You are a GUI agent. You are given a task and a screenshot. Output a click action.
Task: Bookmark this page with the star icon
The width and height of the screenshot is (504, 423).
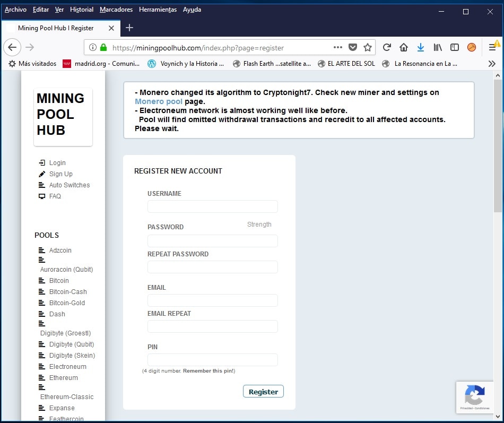(x=368, y=47)
